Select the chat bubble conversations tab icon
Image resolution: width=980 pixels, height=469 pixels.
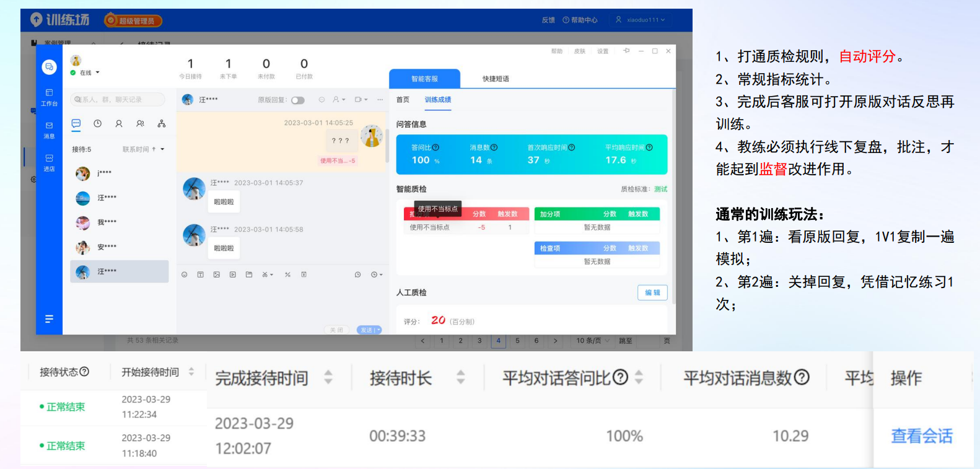pos(76,124)
